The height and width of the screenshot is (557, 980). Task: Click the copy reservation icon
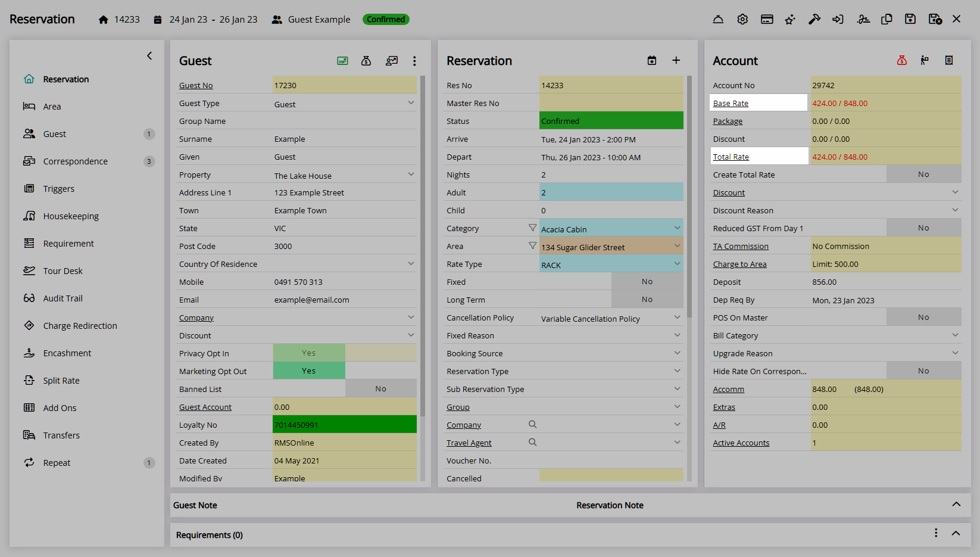pyautogui.click(x=887, y=19)
